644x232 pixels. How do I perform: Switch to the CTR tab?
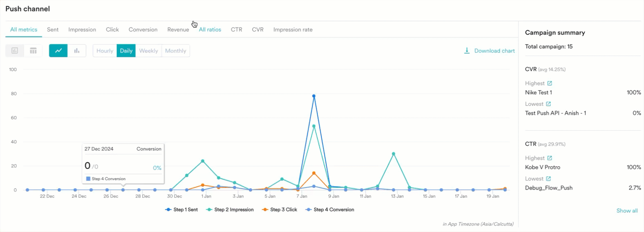coord(236,29)
